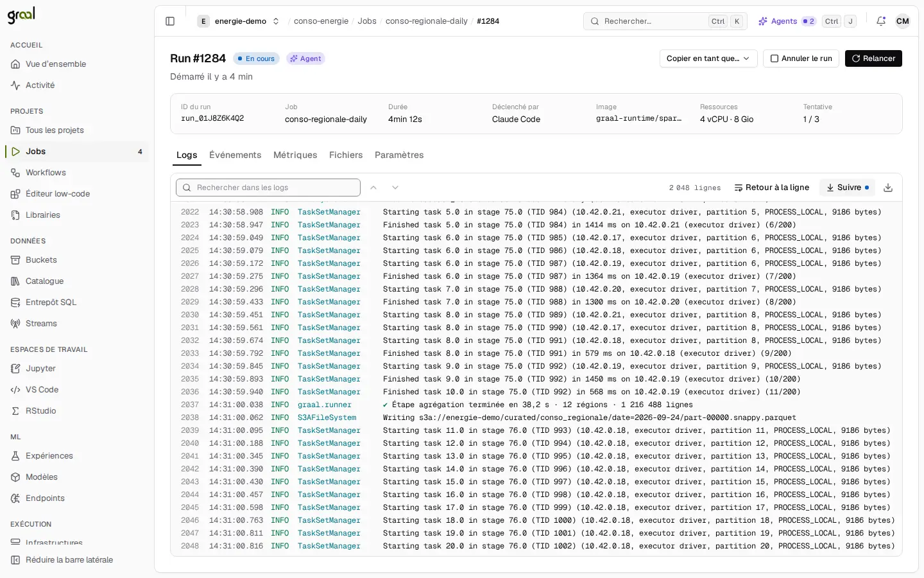The height and width of the screenshot is (578, 924).
Task: Go to conso-regionale-daily breadcrumb
Action: click(426, 21)
